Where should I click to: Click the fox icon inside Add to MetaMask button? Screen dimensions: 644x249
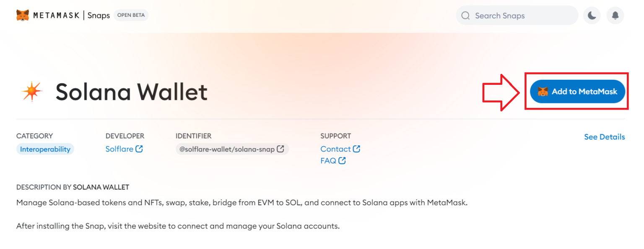pos(544,91)
